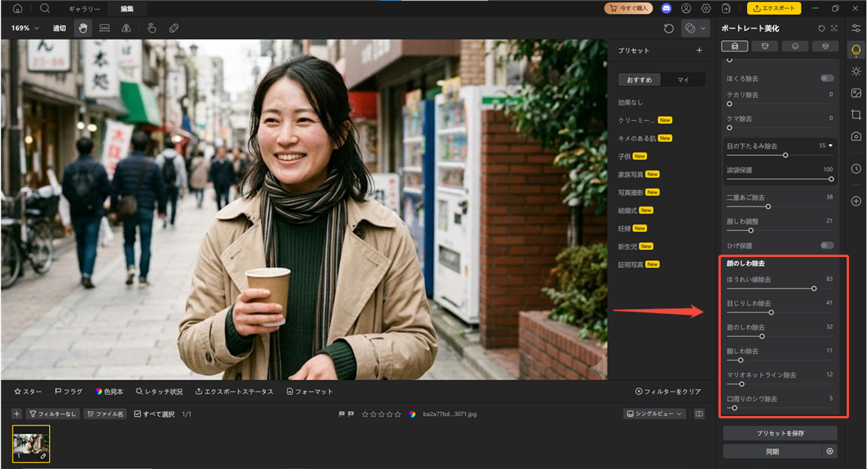Image resolution: width=868 pixels, height=469 pixels.
Task: Apply the 効果なし preset
Action: (x=631, y=102)
